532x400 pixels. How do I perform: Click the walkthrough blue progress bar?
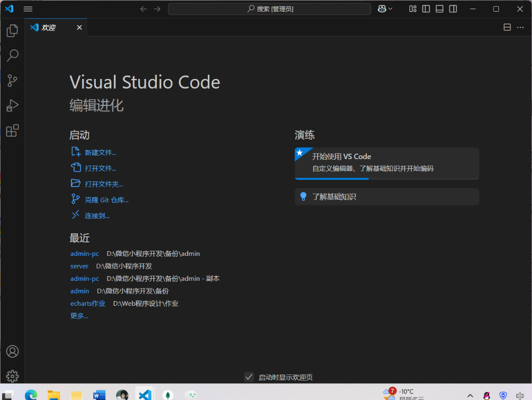click(x=331, y=179)
